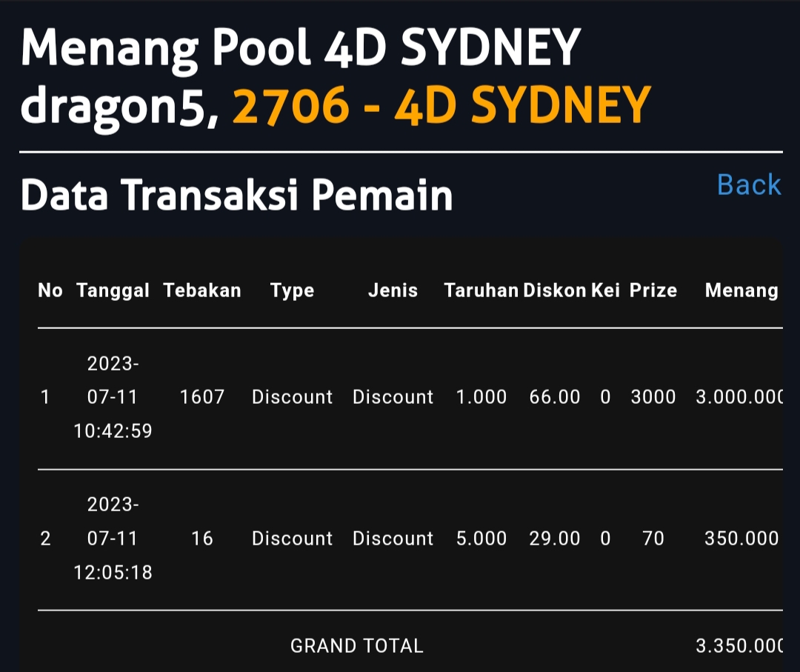Screen dimensions: 800x672
Task: Select the Data Transaksi Pemain heading
Action: (x=236, y=196)
